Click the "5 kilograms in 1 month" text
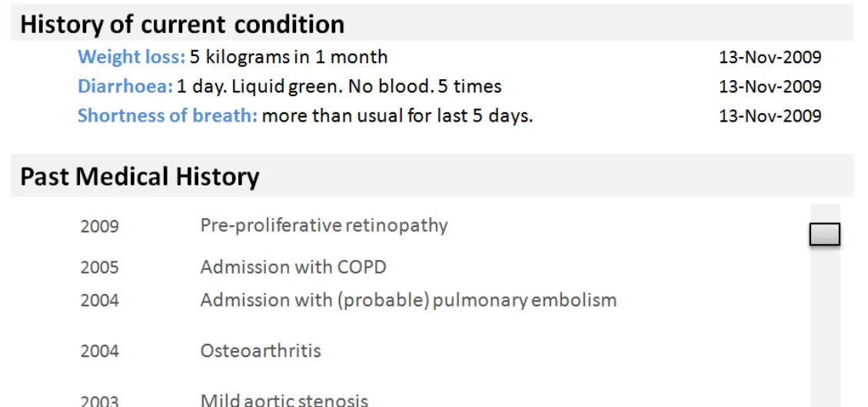Screen dimensions: 868x407 [x=288, y=57]
